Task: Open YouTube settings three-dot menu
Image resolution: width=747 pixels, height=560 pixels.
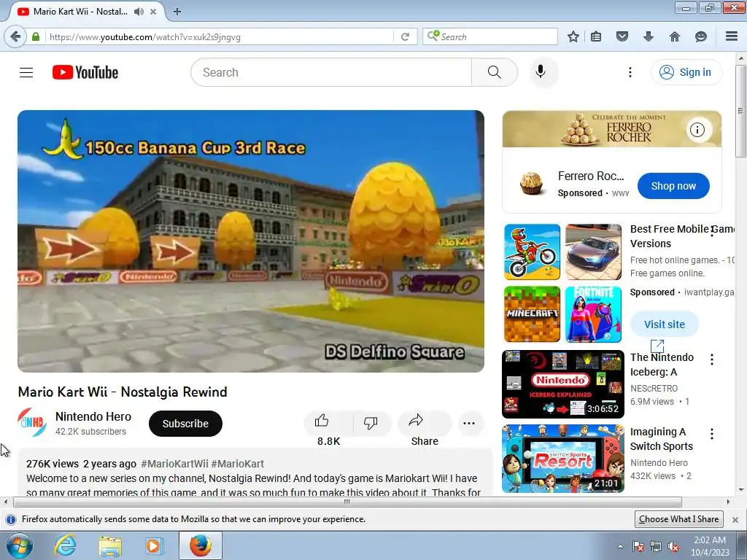Action: [630, 72]
